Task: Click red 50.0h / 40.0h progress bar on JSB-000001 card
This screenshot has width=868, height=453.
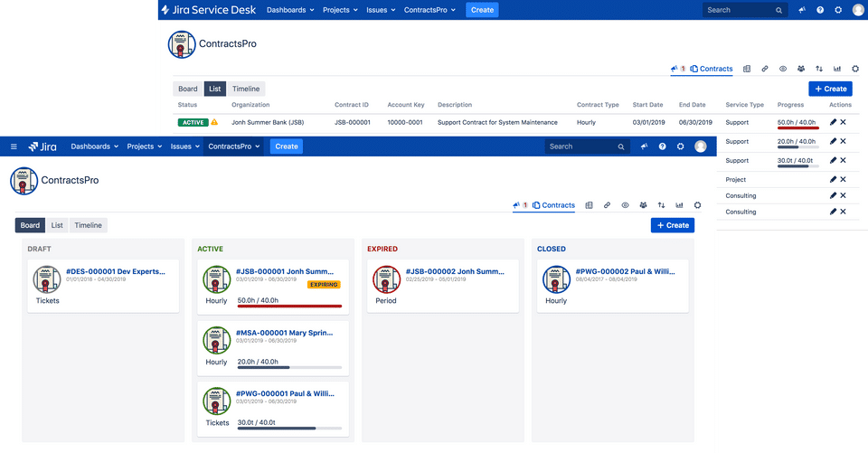Action: (x=289, y=306)
